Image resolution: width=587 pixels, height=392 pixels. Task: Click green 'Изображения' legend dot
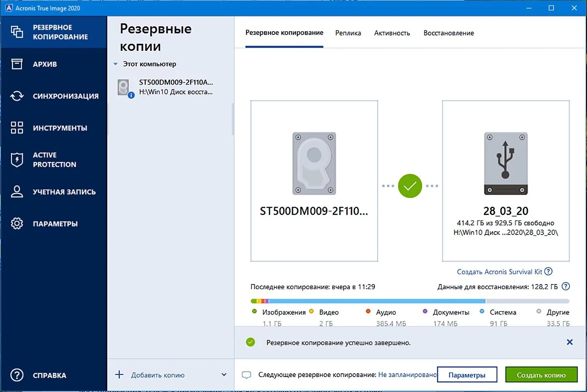coord(254,311)
